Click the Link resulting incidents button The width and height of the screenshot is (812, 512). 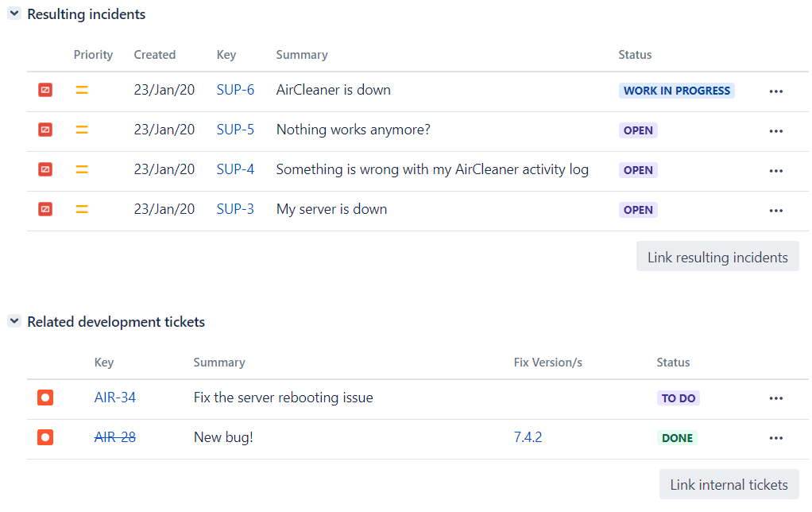click(x=717, y=257)
